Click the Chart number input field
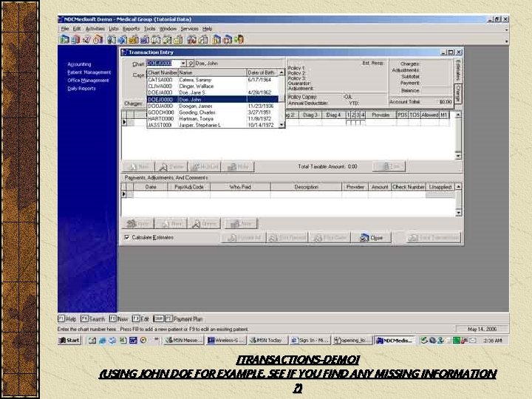 point(163,64)
